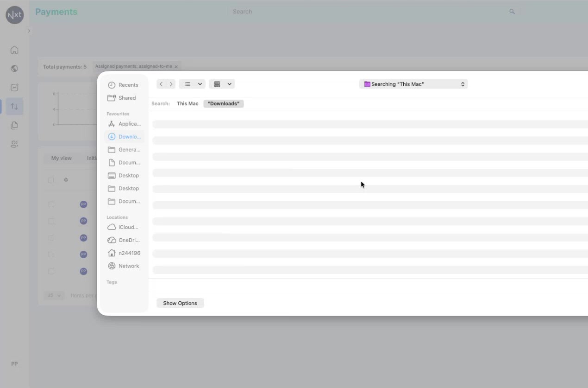588x388 pixels.
Task: Click the Network globe icon
Action: (112, 266)
